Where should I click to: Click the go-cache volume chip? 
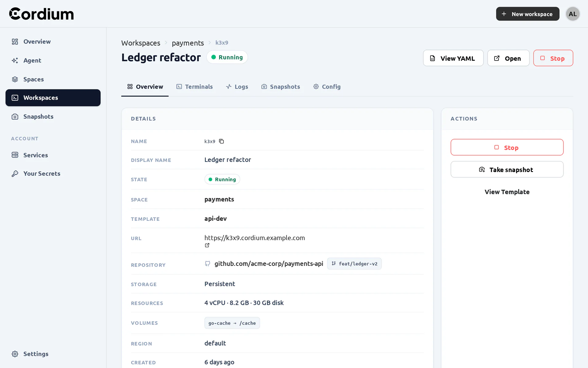[232, 323]
